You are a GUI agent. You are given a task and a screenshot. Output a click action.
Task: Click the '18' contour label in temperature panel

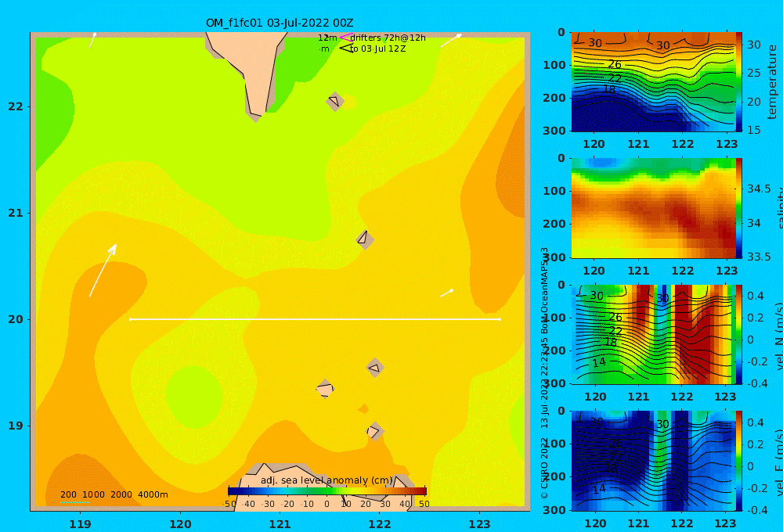pyautogui.click(x=609, y=89)
